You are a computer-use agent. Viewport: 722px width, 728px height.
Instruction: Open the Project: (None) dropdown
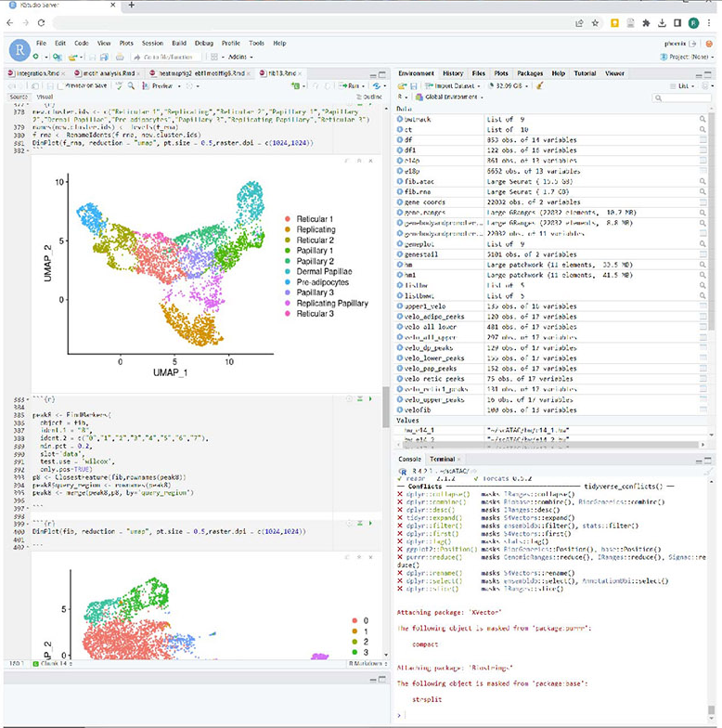(x=687, y=57)
